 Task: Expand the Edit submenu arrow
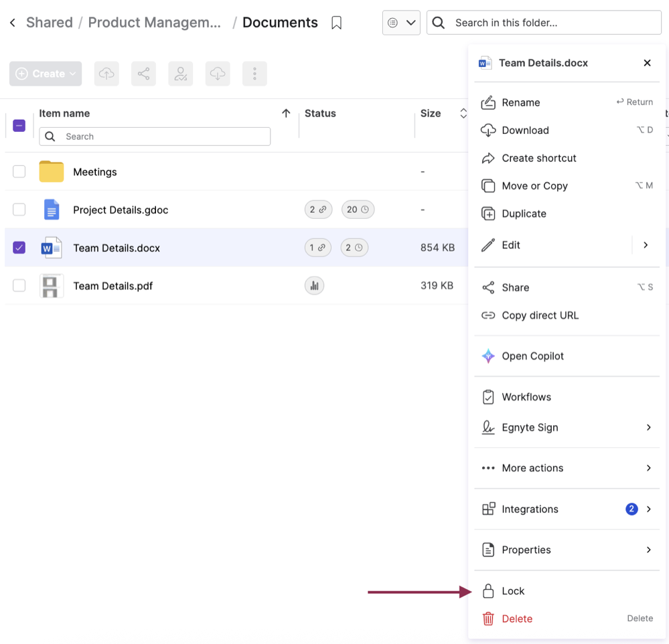(x=646, y=245)
